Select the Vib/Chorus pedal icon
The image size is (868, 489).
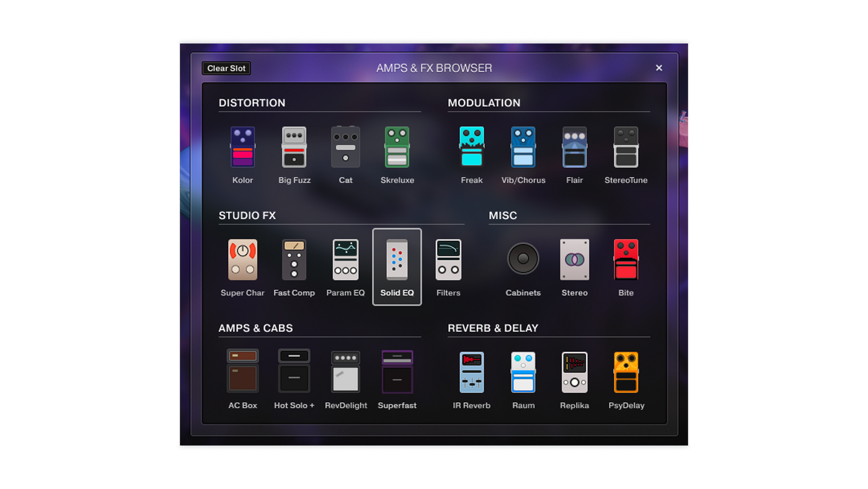click(x=523, y=147)
